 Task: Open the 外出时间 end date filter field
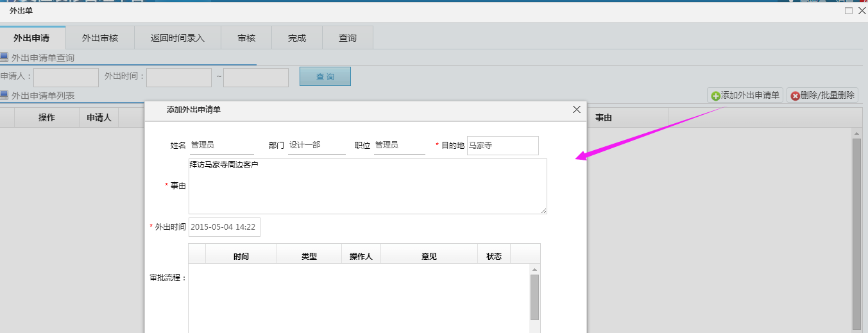[x=256, y=77]
